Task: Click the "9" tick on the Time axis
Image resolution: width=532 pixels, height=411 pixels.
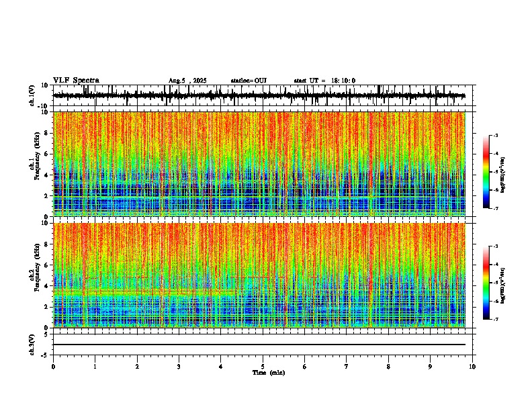Action: point(430,367)
